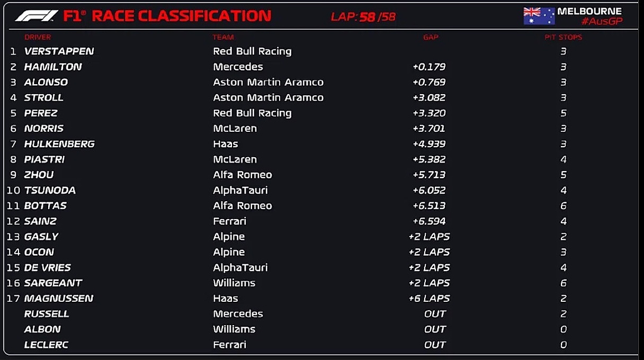Image resolution: width=644 pixels, height=360 pixels.
Task: Select HULKENBERG's Haas team entry
Action: point(226,143)
